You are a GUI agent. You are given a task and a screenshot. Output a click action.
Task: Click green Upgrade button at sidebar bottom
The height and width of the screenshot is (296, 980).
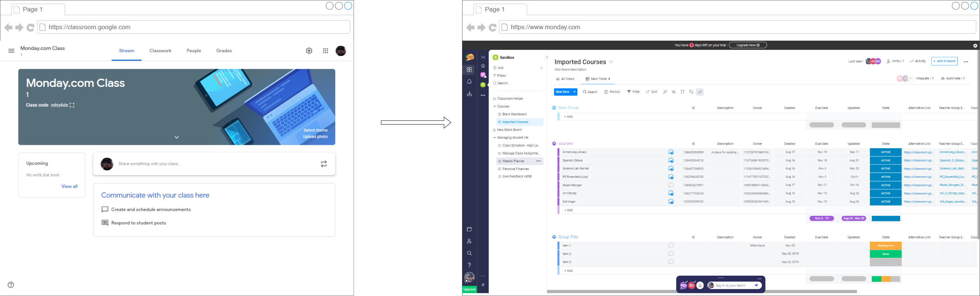(x=469, y=289)
